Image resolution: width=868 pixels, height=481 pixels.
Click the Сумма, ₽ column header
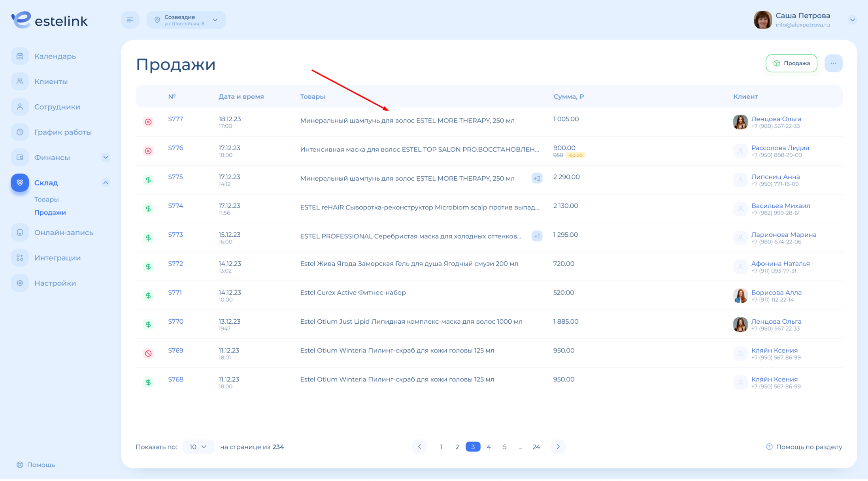(568, 96)
